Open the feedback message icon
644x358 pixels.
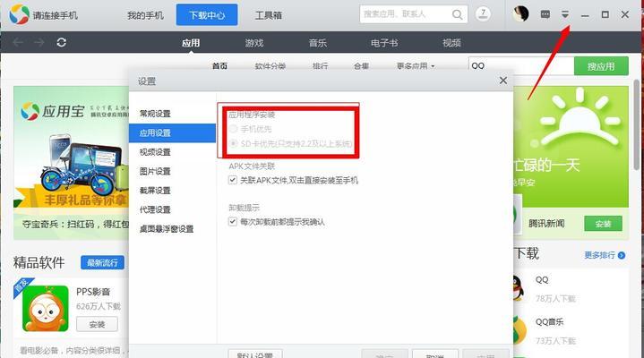pyautogui.click(x=545, y=15)
